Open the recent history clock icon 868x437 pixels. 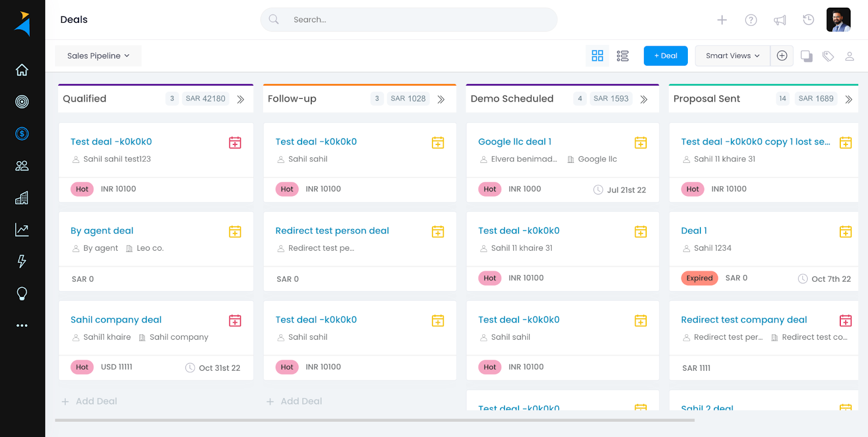808,20
